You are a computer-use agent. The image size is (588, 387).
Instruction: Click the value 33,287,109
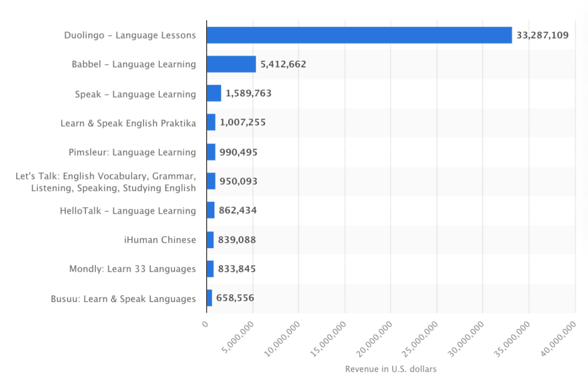pos(543,35)
